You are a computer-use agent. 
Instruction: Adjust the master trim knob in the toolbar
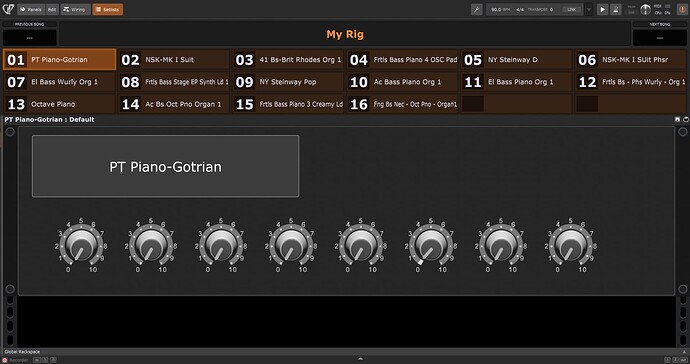click(x=645, y=9)
